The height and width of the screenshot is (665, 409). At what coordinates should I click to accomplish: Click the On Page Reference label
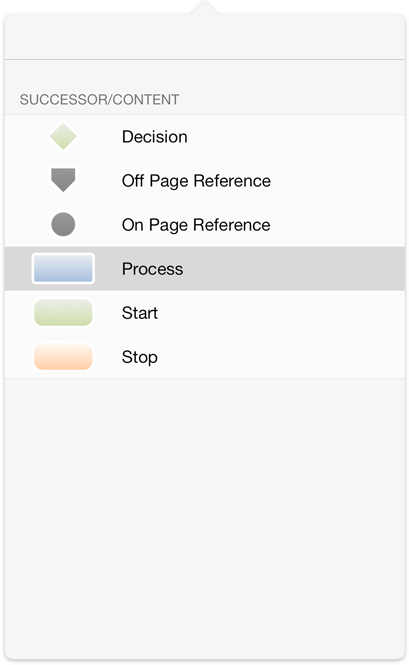click(x=196, y=225)
